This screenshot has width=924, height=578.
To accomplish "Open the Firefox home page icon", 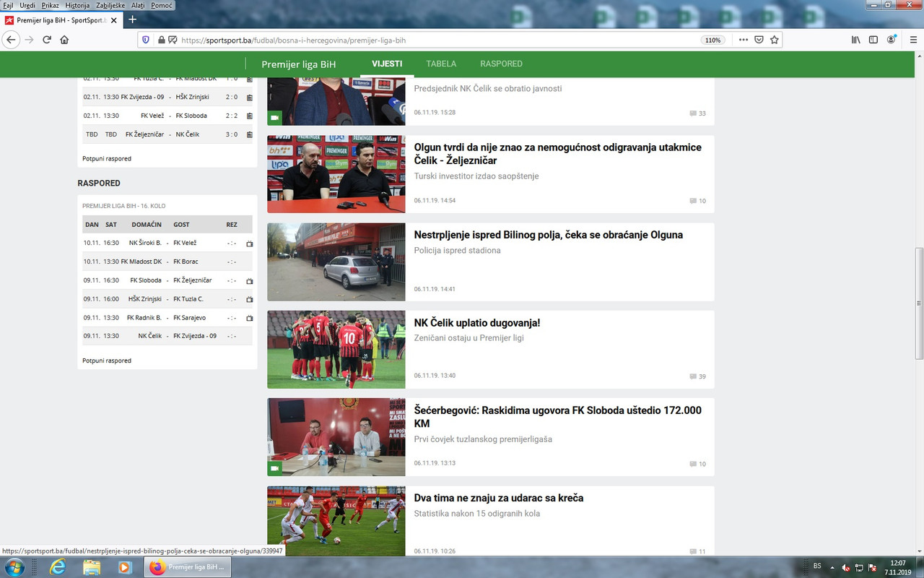I will coord(65,40).
